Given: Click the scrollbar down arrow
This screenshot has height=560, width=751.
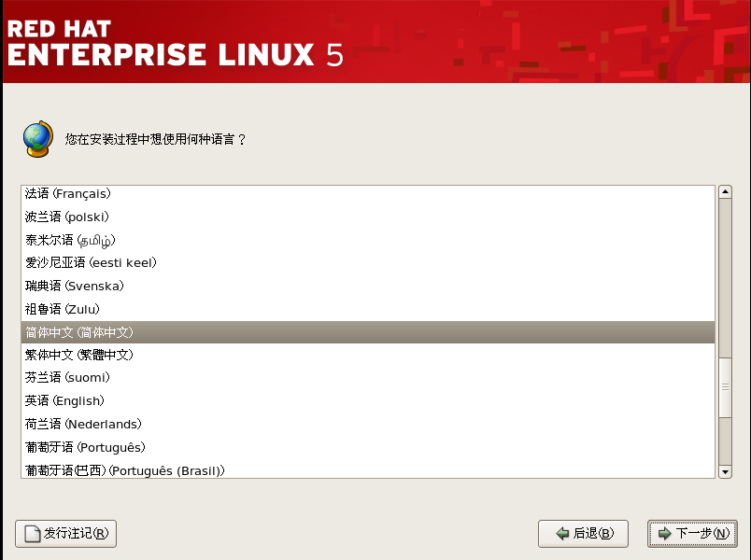Looking at the screenshot, I should (725, 472).
